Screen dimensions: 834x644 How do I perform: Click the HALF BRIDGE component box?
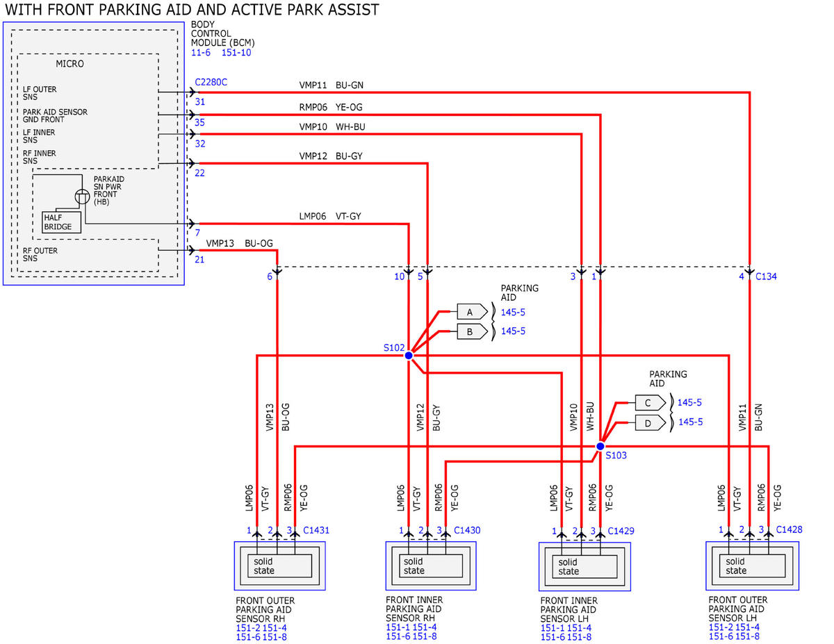pos(62,222)
